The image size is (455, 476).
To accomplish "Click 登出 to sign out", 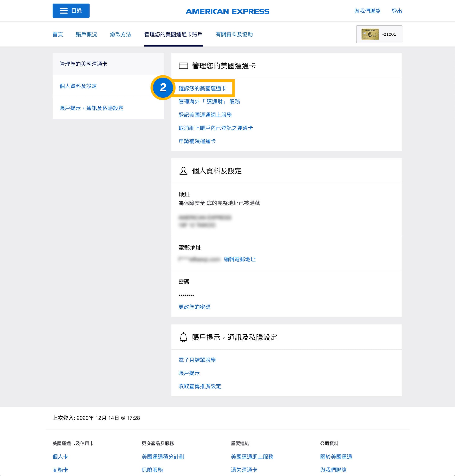I will [396, 11].
